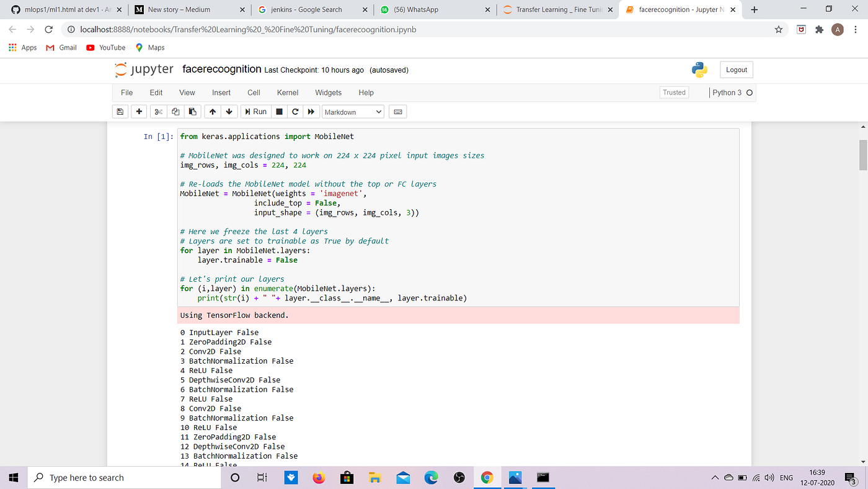868x489 pixels.
Task: Switch to the New story – Medium tab
Action: [188, 9]
